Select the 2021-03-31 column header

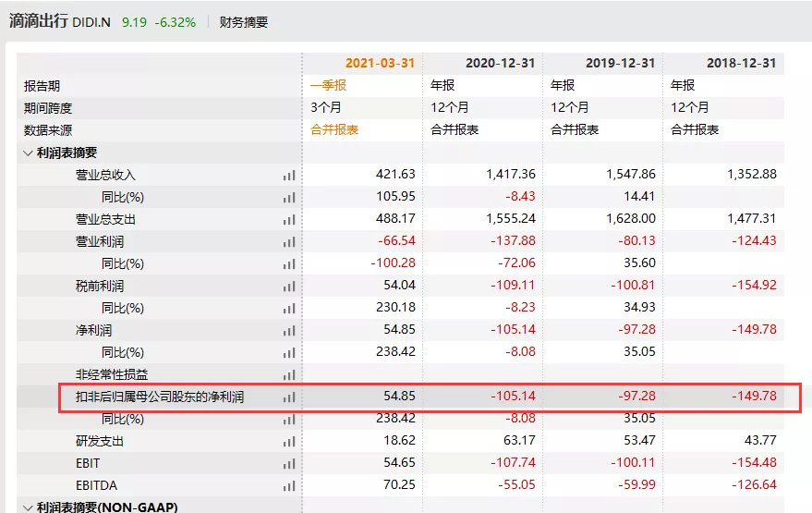(380, 63)
